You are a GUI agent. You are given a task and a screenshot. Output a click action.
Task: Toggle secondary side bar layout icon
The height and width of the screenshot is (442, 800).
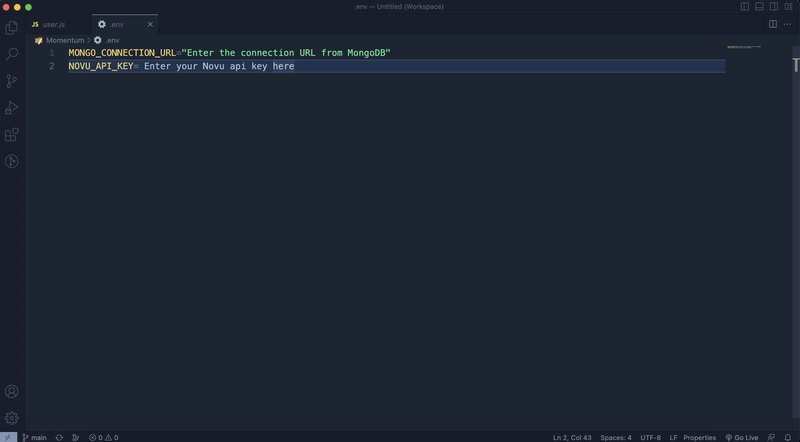774,7
